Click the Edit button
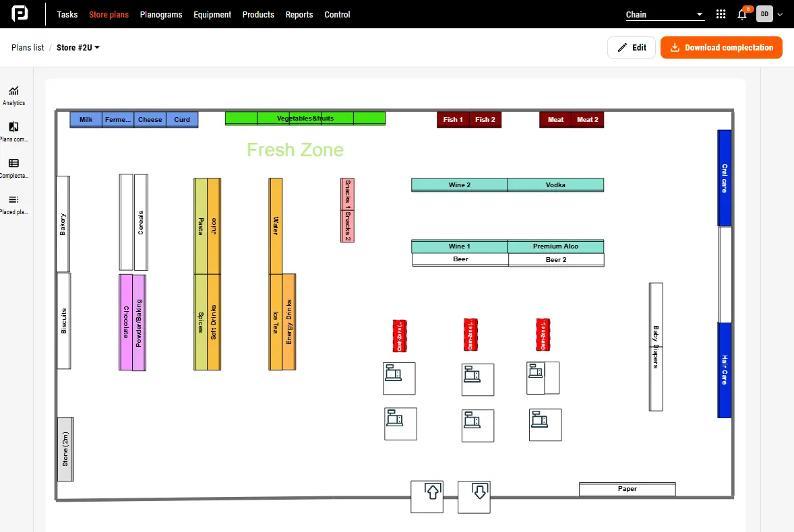 click(632, 47)
